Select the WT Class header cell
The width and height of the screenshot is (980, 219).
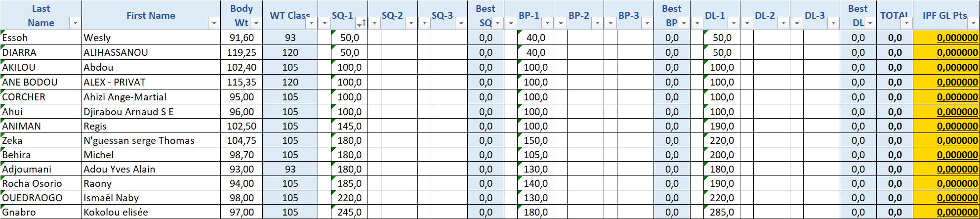point(290,15)
